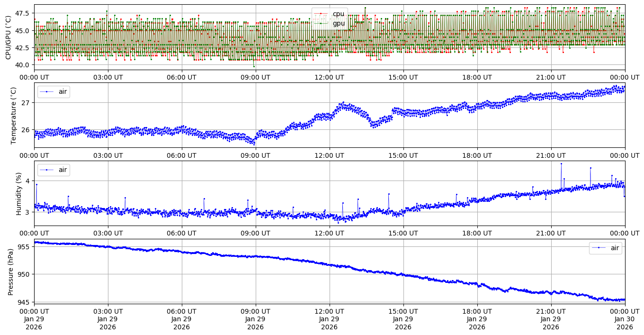This screenshot has width=644, height=335.
Task: Click the 27 tick on Temperature axis
Action: (x=26, y=102)
